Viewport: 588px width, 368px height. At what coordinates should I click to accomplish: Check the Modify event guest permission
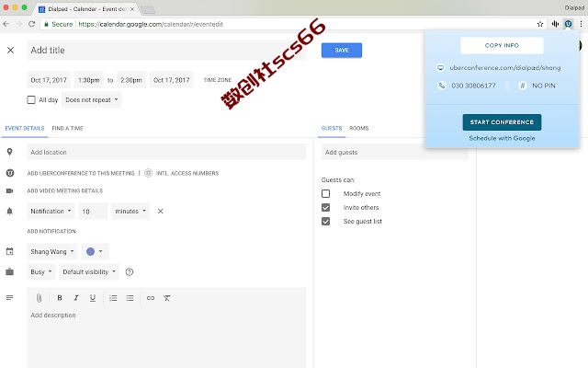point(326,193)
